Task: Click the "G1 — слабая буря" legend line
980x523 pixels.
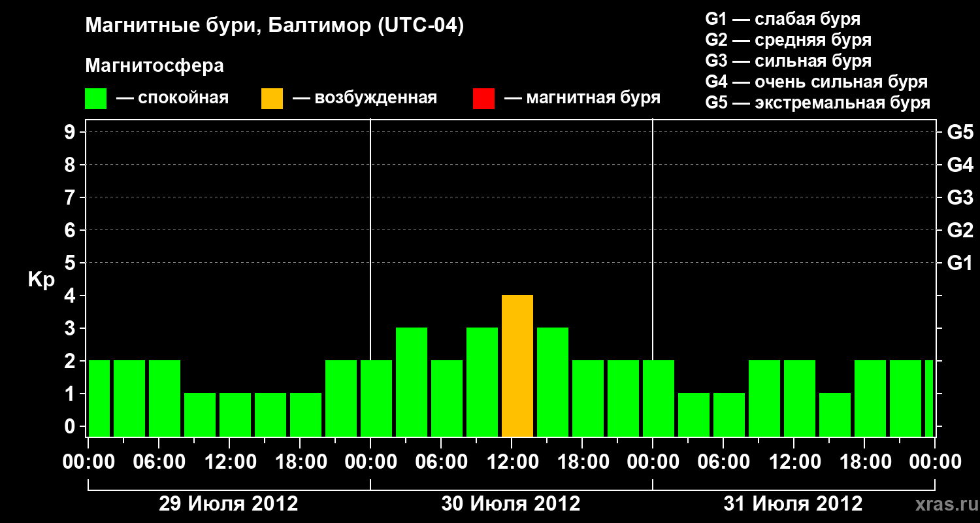Action: [783, 19]
